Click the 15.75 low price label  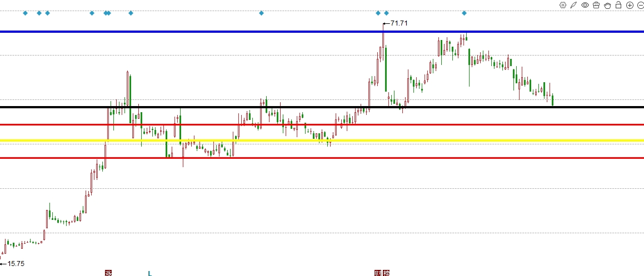click(16, 264)
